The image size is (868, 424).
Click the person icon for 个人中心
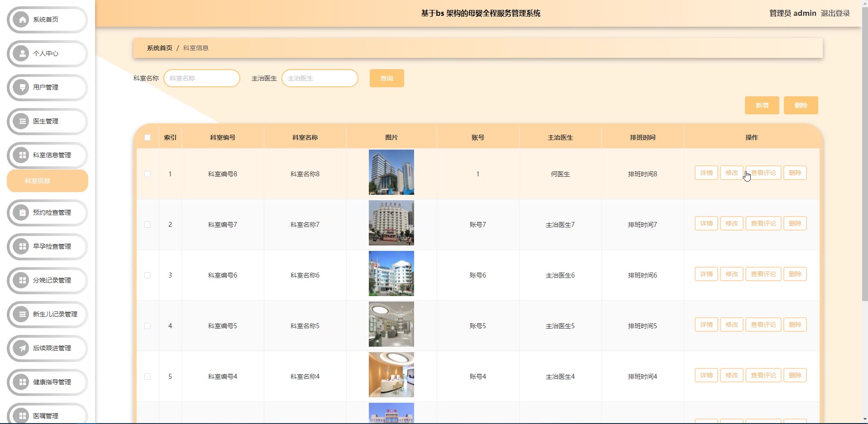pos(21,53)
